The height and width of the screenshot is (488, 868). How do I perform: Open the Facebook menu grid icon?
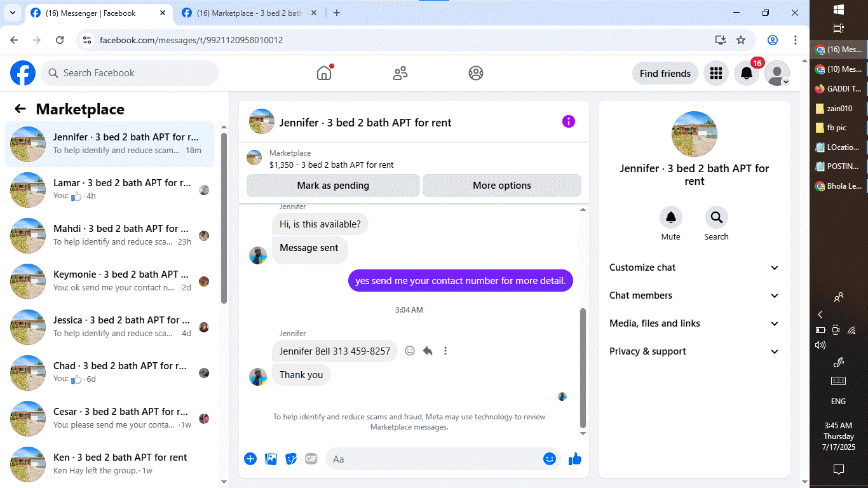click(x=716, y=73)
